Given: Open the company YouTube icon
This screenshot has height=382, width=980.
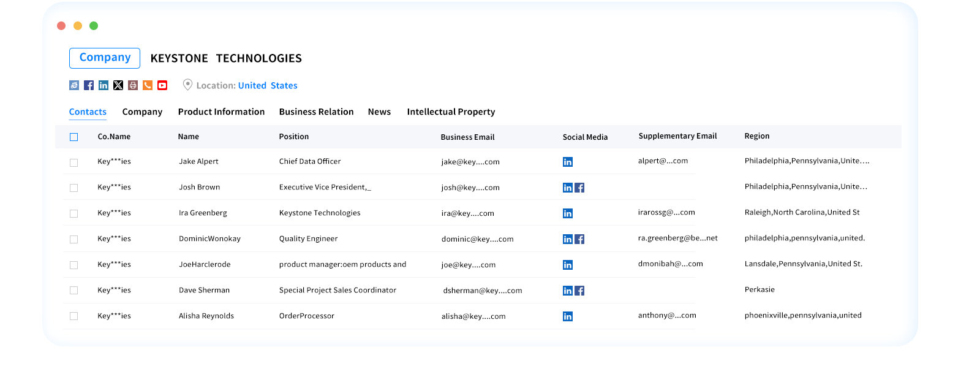Looking at the screenshot, I should [x=162, y=85].
